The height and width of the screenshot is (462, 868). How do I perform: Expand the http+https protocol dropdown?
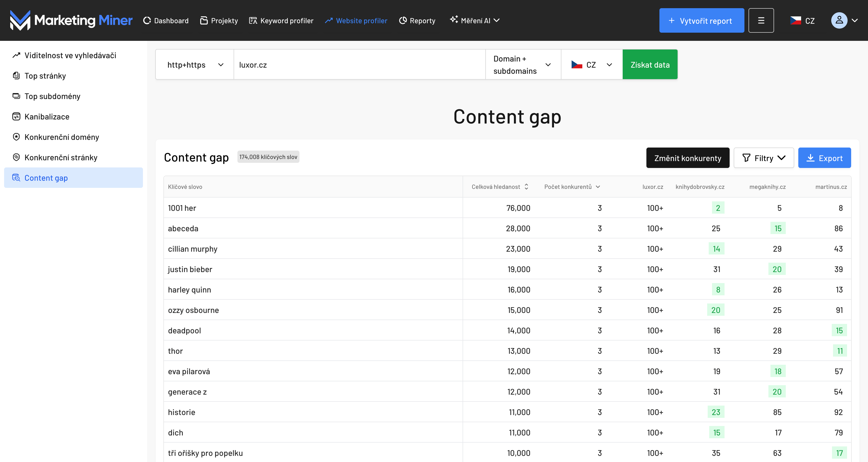coord(195,65)
